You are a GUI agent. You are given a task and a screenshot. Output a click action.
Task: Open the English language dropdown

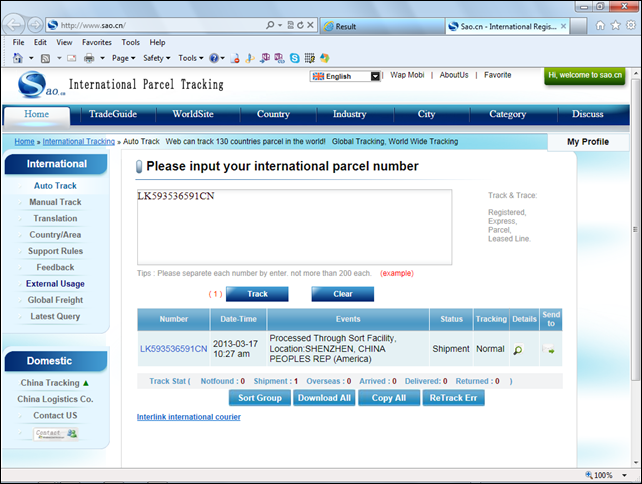pyautogui.click(x=345, y=76)
